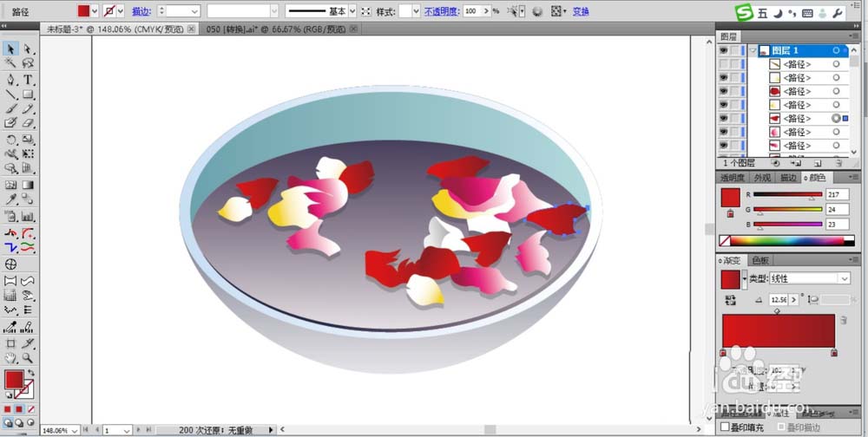
Task: Choose the Eraser tool
Action: click(x=28, y=123)
